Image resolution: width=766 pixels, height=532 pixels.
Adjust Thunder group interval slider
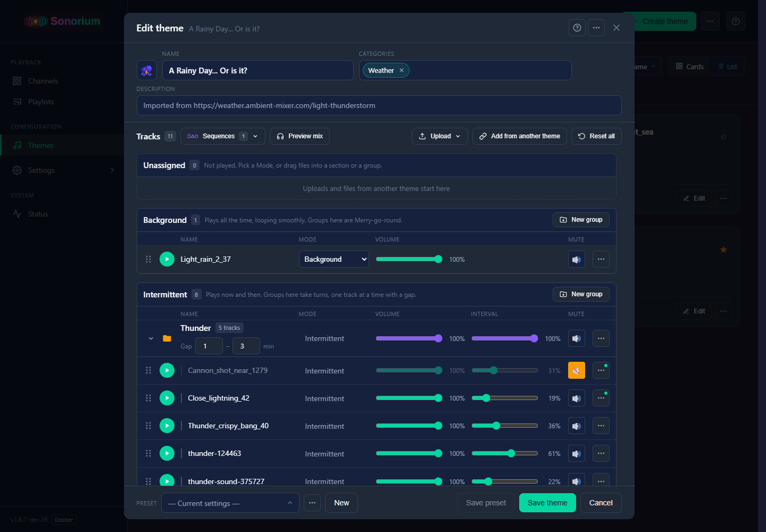click(x=505, y=338)
